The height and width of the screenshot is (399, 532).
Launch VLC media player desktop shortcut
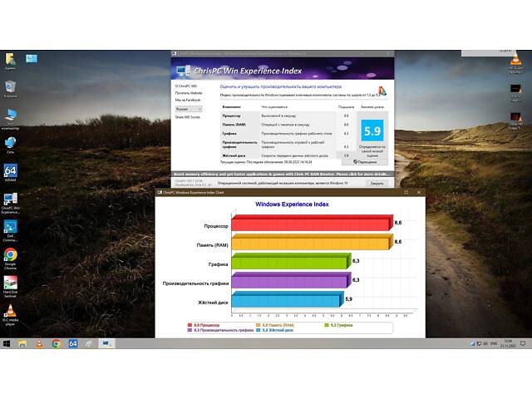10,315
